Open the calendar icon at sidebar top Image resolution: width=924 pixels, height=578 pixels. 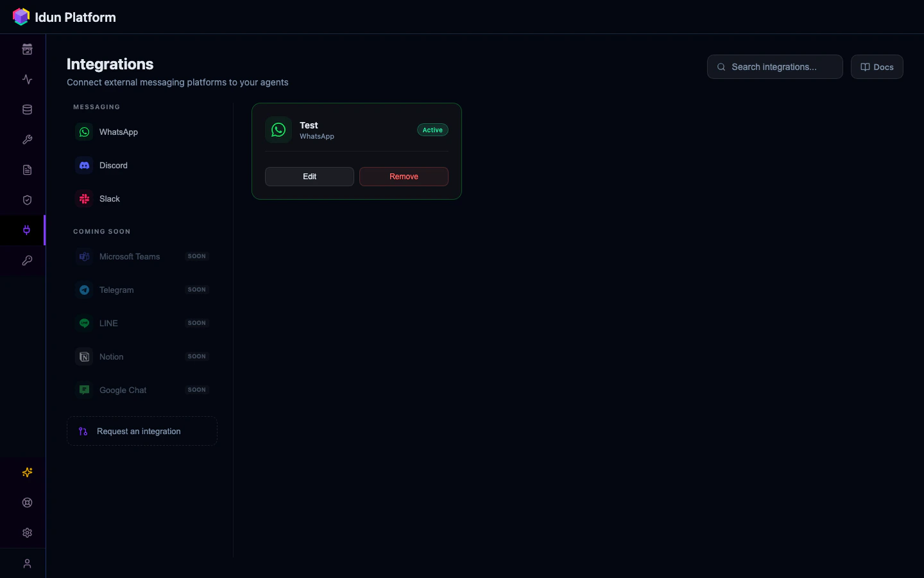coord(26,49)
